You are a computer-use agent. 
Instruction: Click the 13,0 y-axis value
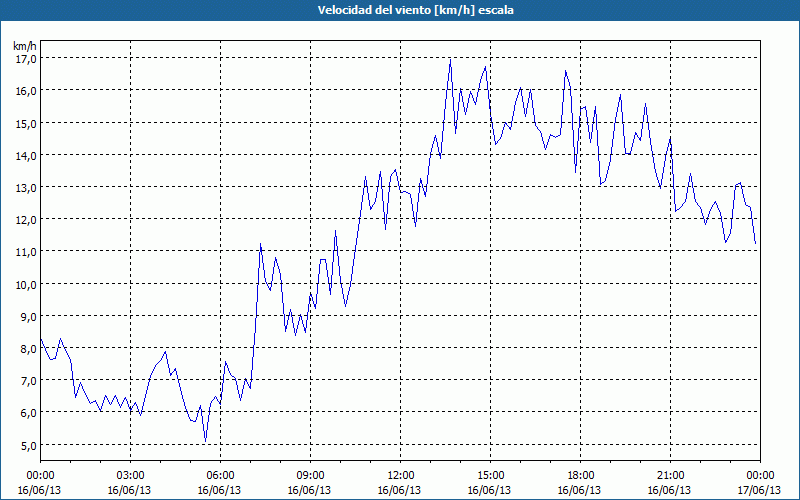click(25, 188)
